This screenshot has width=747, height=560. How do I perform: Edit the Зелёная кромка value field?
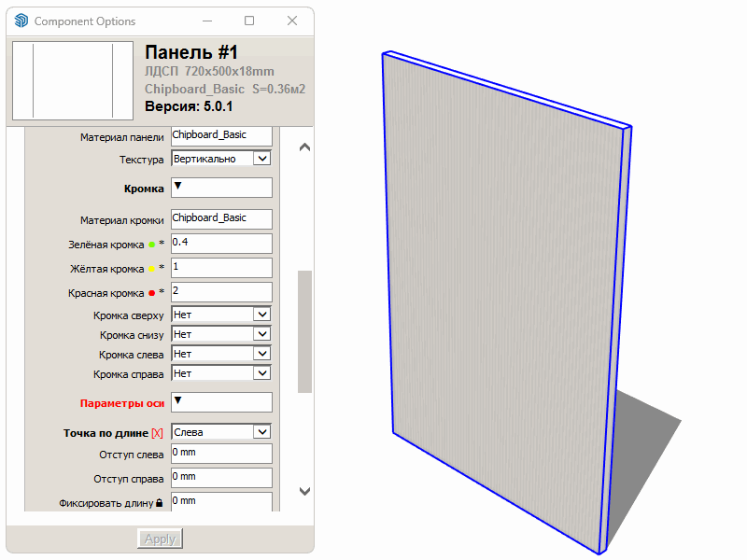click(221, 244)
